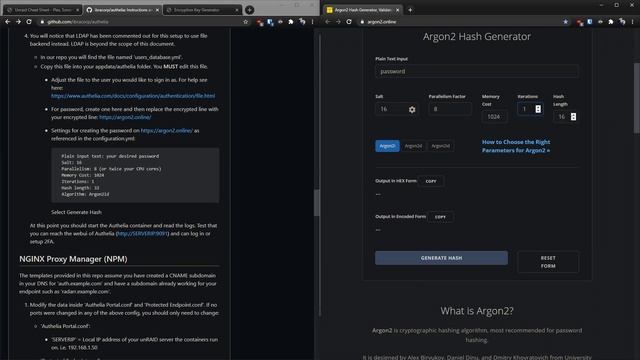Copy the Output in HEX Form
The image size is (640, 360).
431,181
